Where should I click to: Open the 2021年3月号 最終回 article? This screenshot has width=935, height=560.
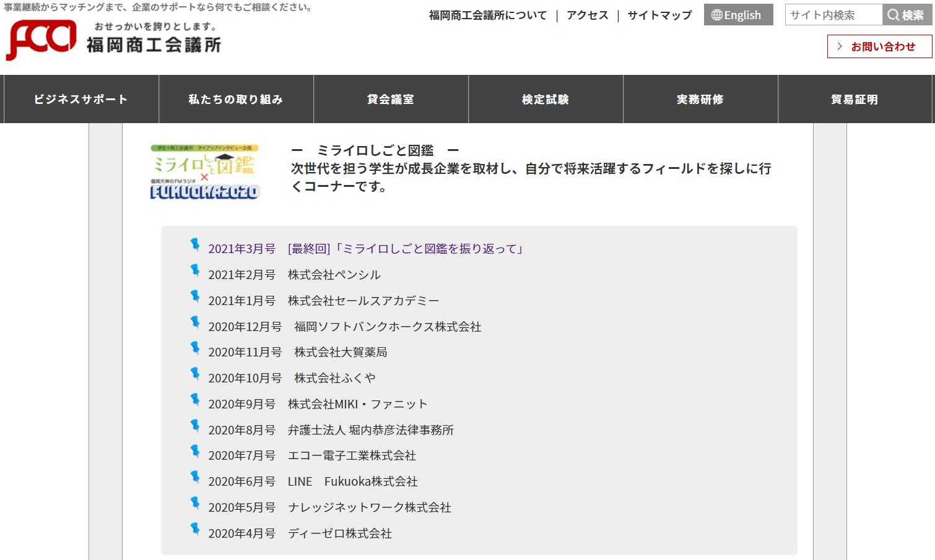tap(367, 249)
